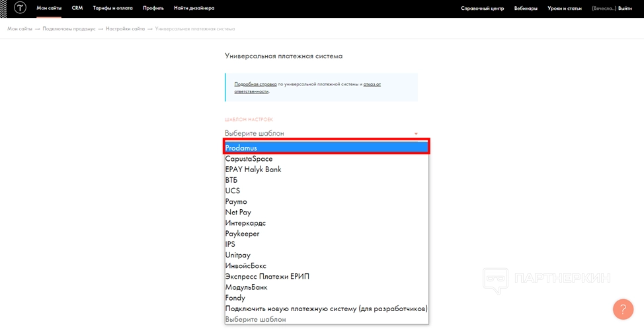
Task: Choose Подключить новую платежную систему option
Action: [327, 308]
